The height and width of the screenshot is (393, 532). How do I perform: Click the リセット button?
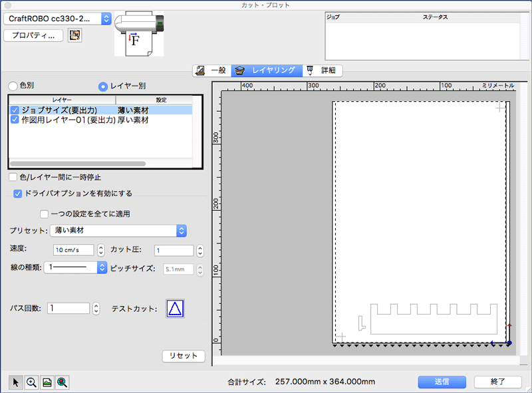point(184,356)
